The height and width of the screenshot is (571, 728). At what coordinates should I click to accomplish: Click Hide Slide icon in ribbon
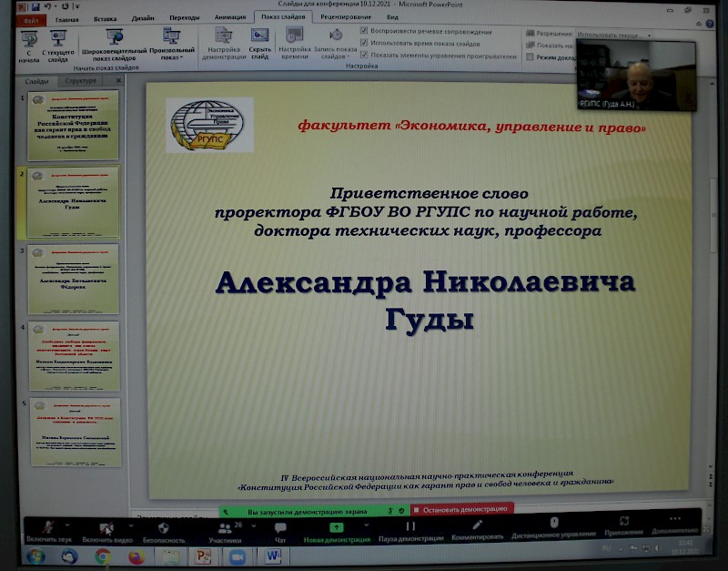tap(260, 40)
